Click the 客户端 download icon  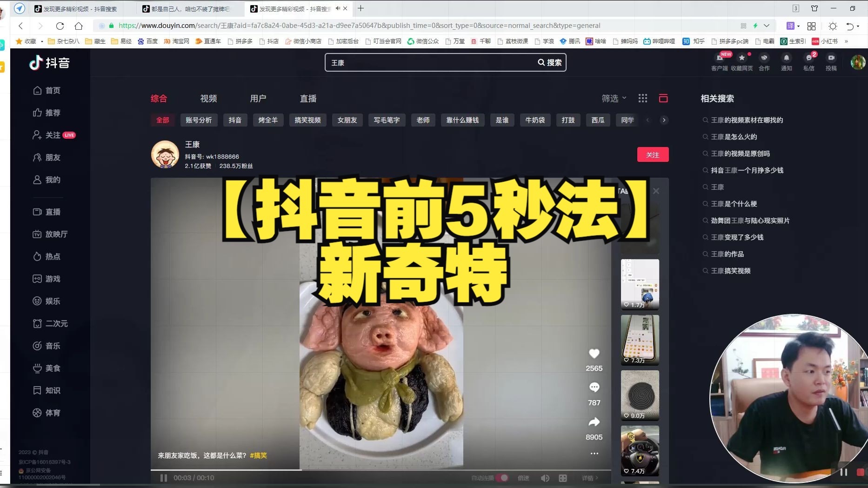click(720, 58)
